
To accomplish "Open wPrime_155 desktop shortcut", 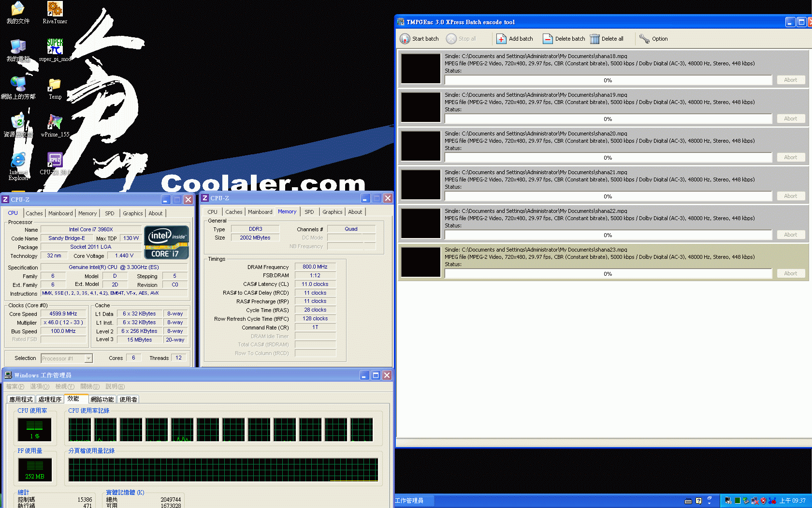I will point(55,122).
